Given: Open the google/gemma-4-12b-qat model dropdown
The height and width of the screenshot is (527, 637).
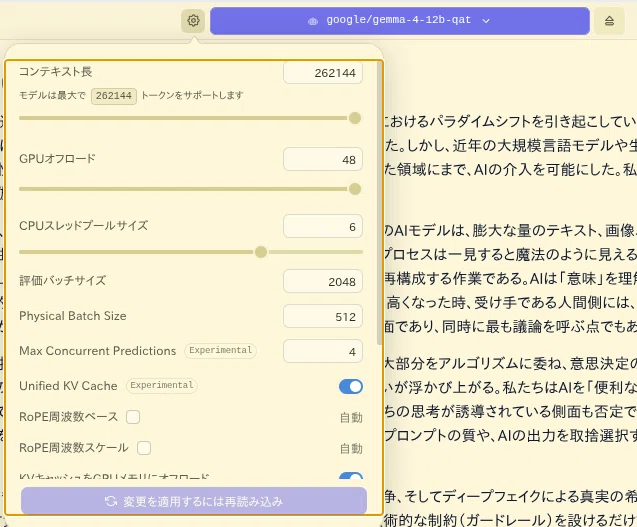Looking at the screenshot, I should [400, 21].
